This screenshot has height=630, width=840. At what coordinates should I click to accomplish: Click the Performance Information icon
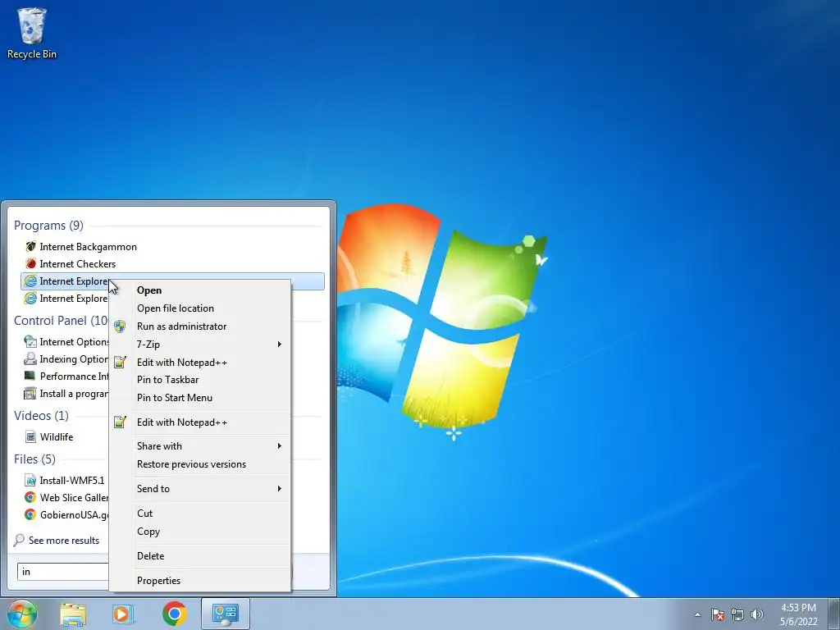coord(30,376)
